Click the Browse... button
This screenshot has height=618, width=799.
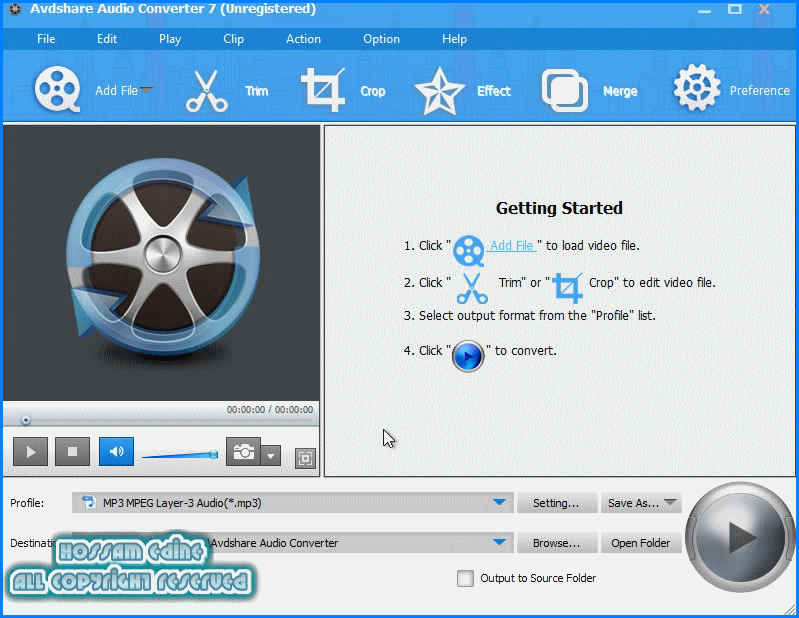pyautogui.click(x=556, y=543)
